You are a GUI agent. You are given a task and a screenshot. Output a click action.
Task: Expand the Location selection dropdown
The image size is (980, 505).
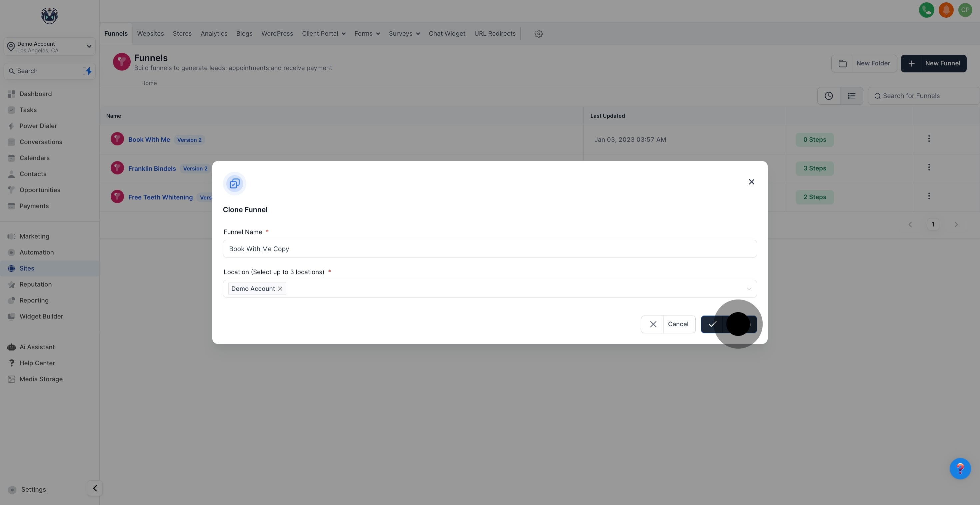(749, 289)
